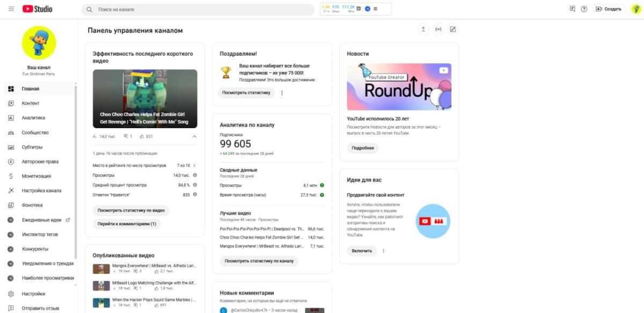Image resolution: width=644 pixels, height=313 pixels.
Task: Open the channel profile picture
Action: point(39,43)
